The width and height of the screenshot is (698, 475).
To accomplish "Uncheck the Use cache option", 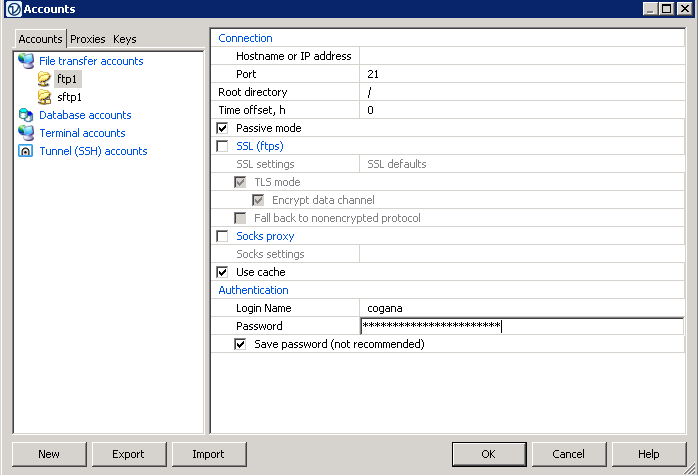I will pyautogui.click(x=222, y=272).
